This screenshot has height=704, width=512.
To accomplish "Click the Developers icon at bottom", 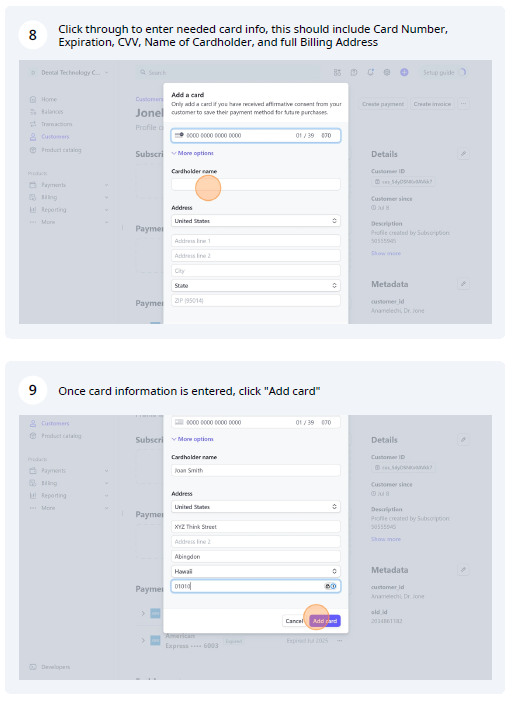I will coord(33,667).
